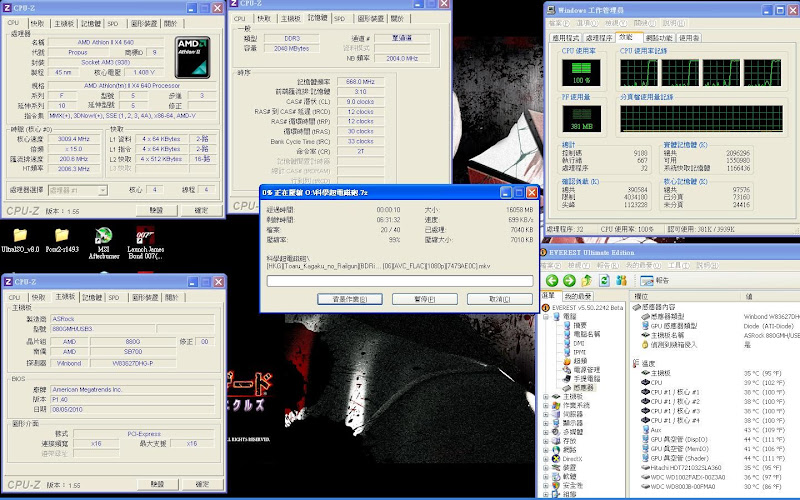Expand DirectX node in EVEREST tree
This screenshot has height=500, width=800.
546,459
